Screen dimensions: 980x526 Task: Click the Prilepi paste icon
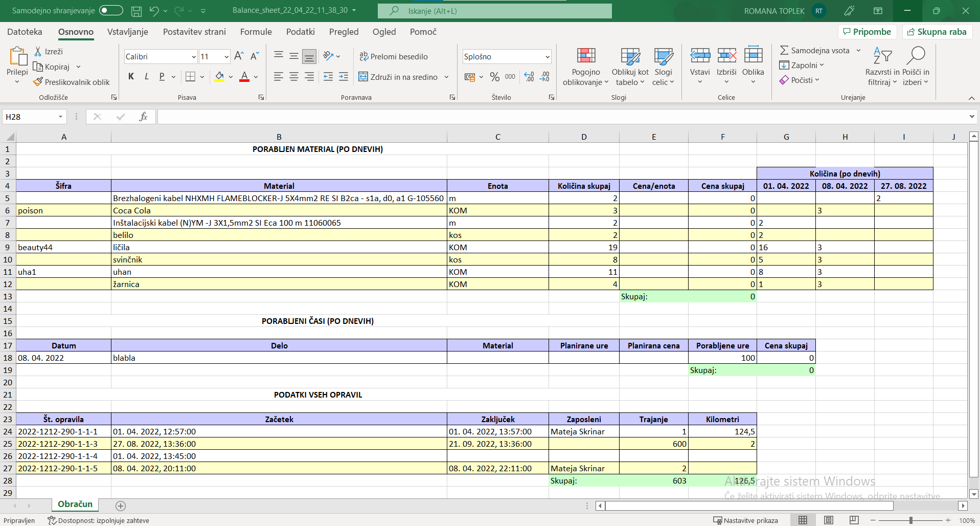click(17, 56)
